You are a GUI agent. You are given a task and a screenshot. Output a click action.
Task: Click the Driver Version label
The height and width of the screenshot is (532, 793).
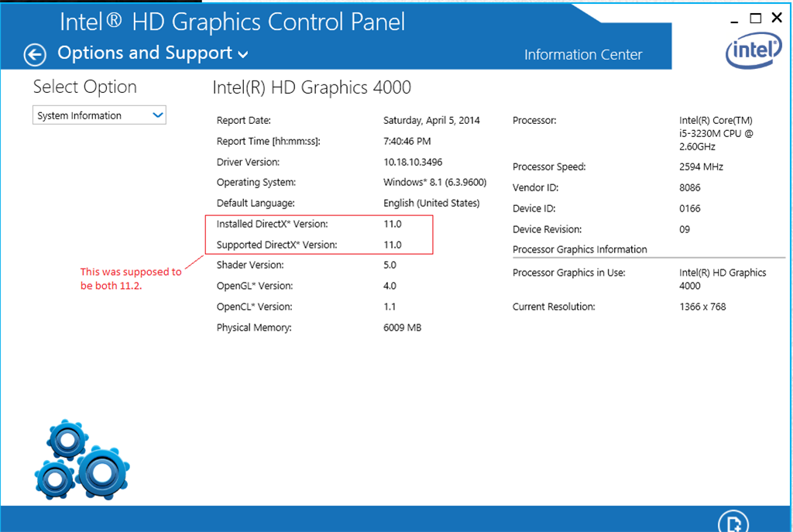point(248,162)
